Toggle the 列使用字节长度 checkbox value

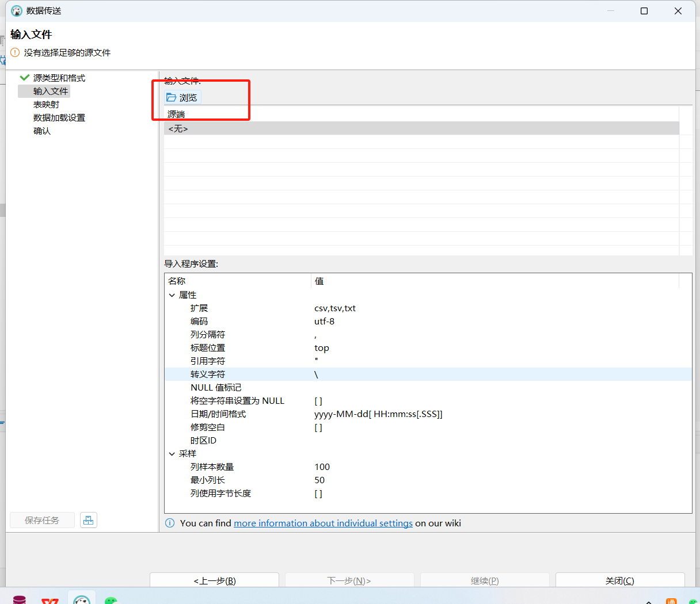click(x=318, y=494)
